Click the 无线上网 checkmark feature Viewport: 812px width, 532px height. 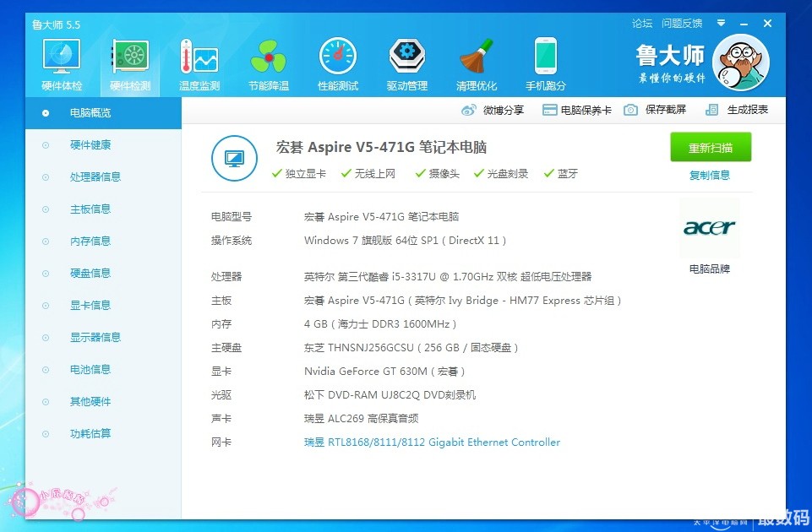tap(368, 173)
